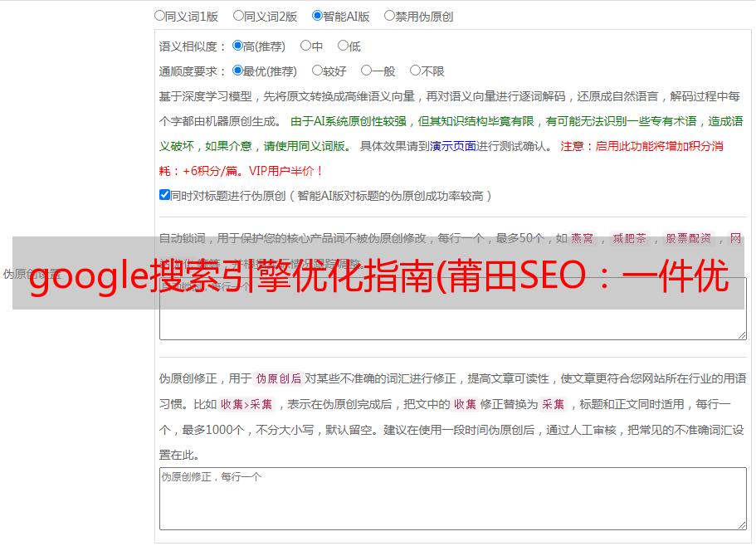Screen dimensions: 756x546
Task: Set 通顺度要求 to 最优(推荐)
Action: (237, 71)
